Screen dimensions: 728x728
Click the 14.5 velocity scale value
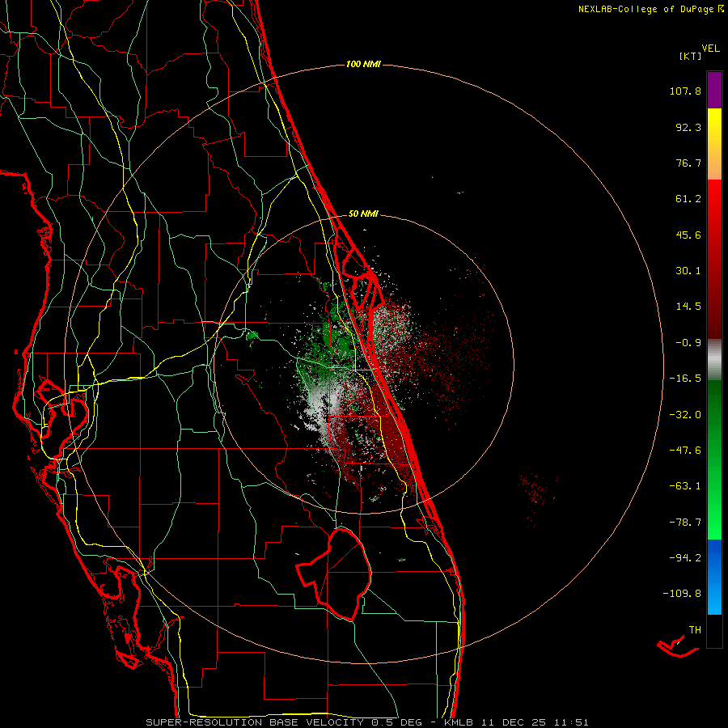pos(688,307)
